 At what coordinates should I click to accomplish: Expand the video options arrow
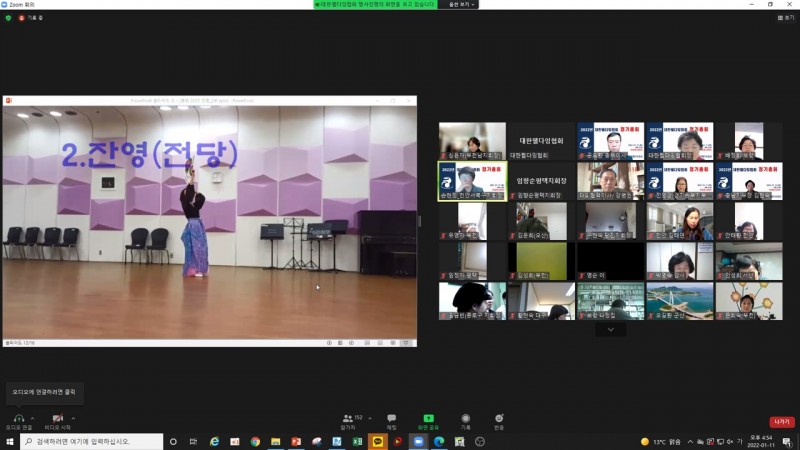(74, 415)
